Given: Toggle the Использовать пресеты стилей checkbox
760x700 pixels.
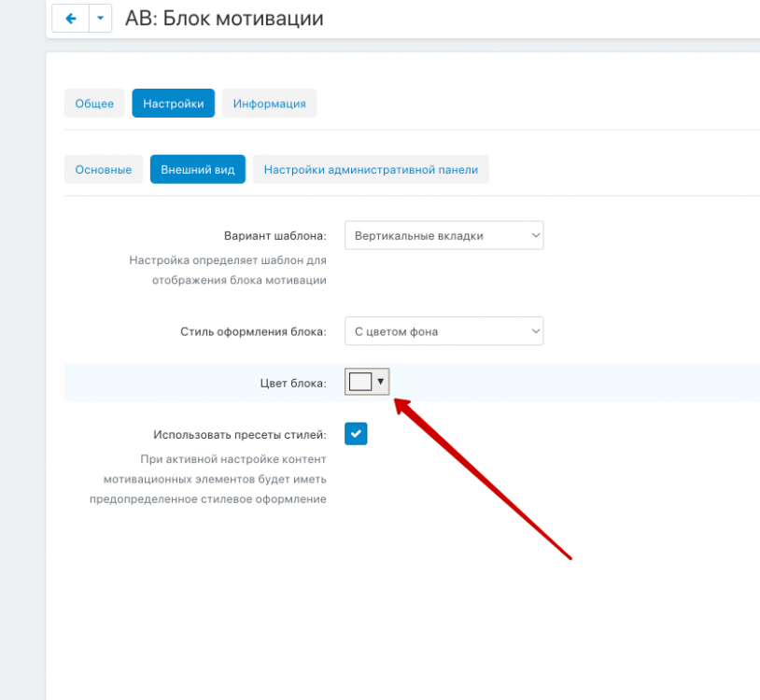Looking at the screenshot, I should pos(356,434).
